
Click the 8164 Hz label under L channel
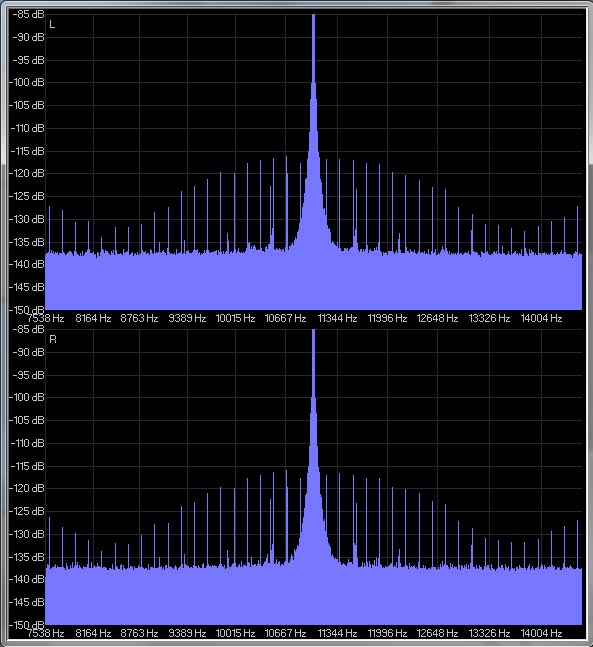coord(93,318)
